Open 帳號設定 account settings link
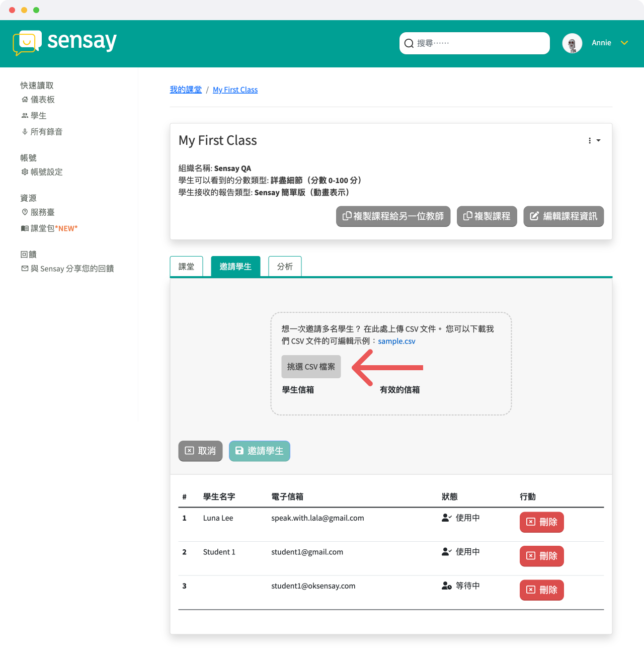The width and height of the screenshot is (644, 669). point(47,172)
